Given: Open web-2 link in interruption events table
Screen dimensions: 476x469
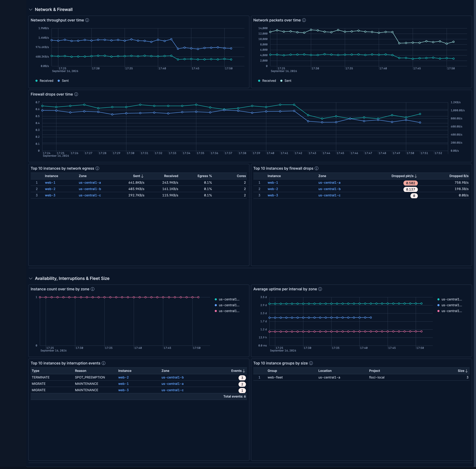Looking at the screenshot, I should click(x=123, y=378).
